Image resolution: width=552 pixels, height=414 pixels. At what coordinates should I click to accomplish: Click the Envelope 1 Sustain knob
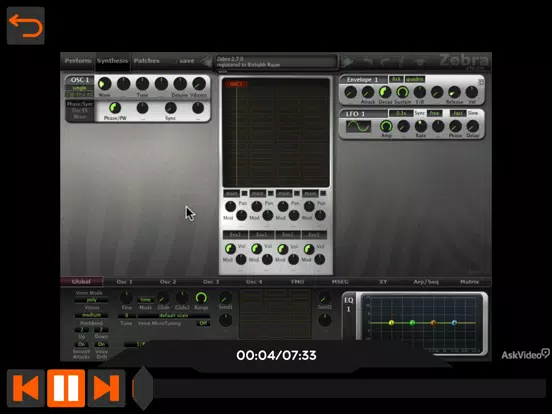tap(402, 92)
